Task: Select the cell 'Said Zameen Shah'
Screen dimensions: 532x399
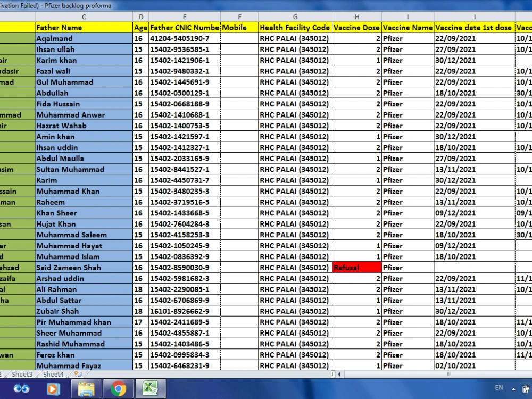Action: [x=84, y=268]
